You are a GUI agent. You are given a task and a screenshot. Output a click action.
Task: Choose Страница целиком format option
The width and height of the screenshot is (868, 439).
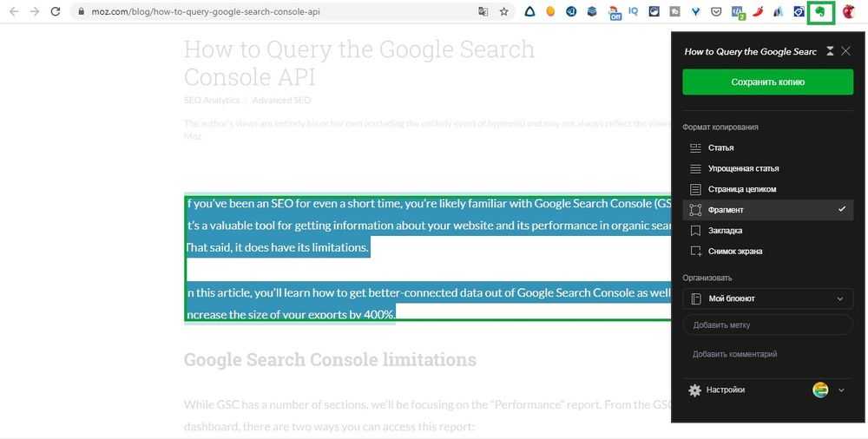pyautogui.click(x=741, y=189)
